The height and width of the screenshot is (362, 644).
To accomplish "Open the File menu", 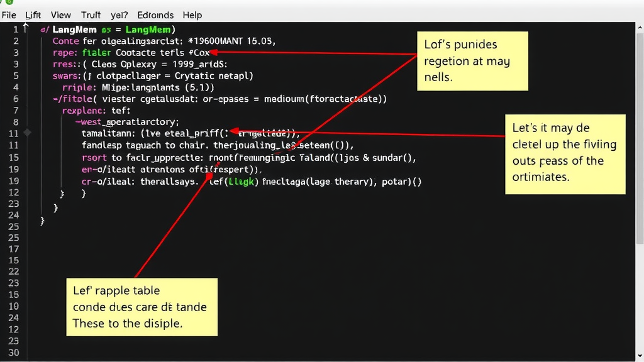I will click(9, 15).
